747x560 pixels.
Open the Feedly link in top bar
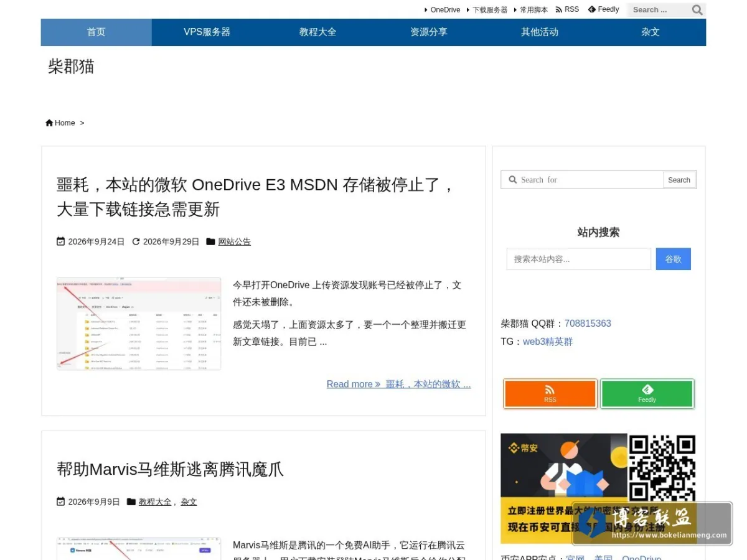coord(603,9)
